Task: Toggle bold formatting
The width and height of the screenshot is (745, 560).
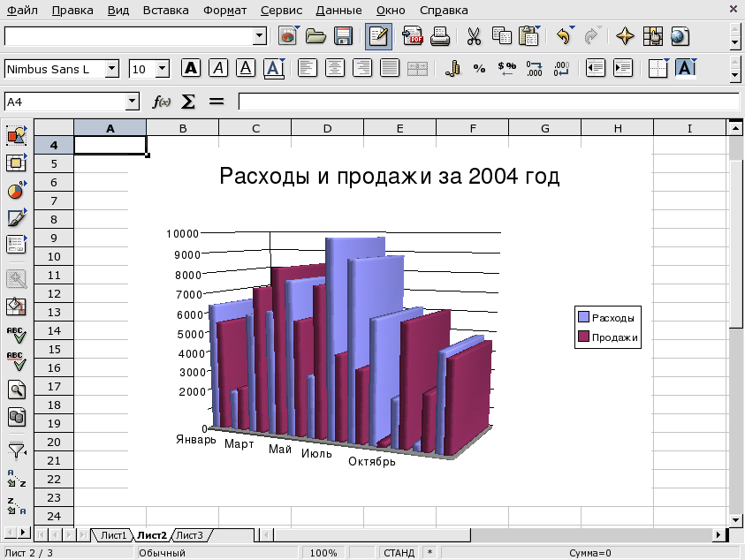Action: 190,68
